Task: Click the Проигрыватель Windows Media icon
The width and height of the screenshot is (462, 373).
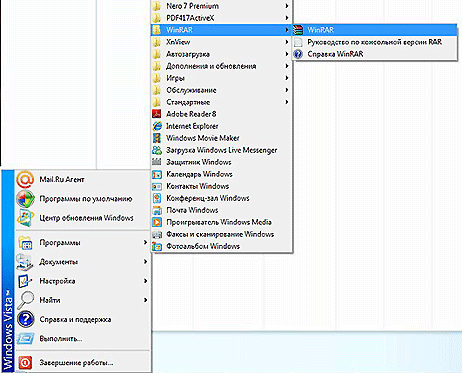Action: [157, 222]
